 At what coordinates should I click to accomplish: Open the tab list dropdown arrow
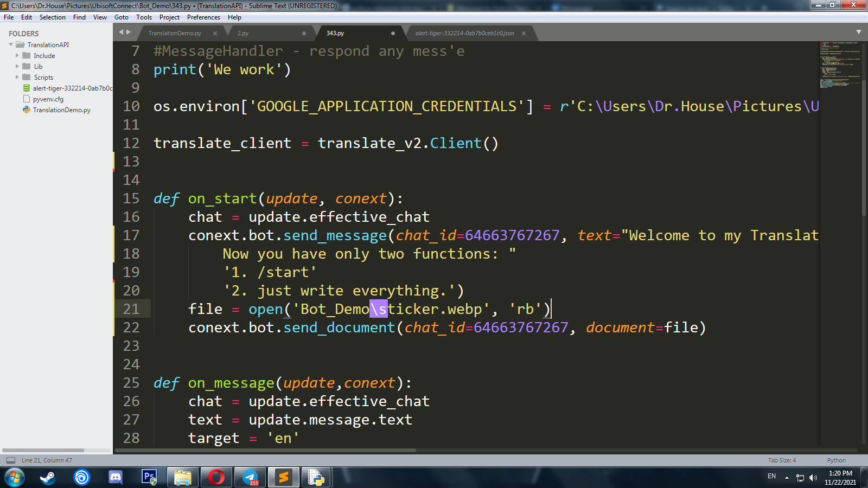[x=859, y=32]
